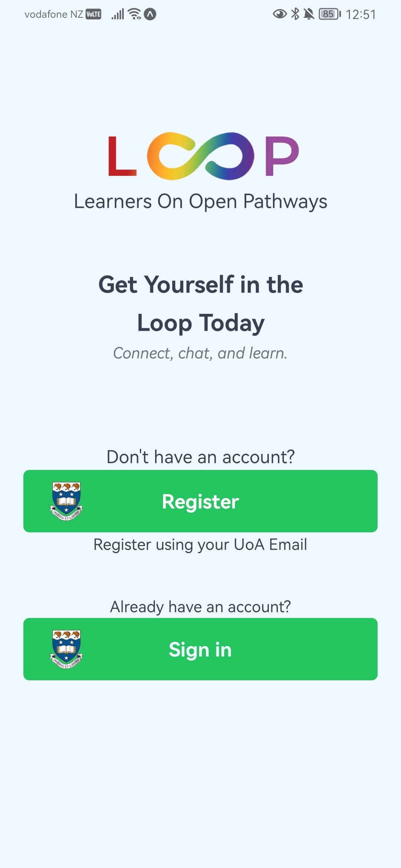Tap the circular A icon in status bar

click(x=150, y=14)
